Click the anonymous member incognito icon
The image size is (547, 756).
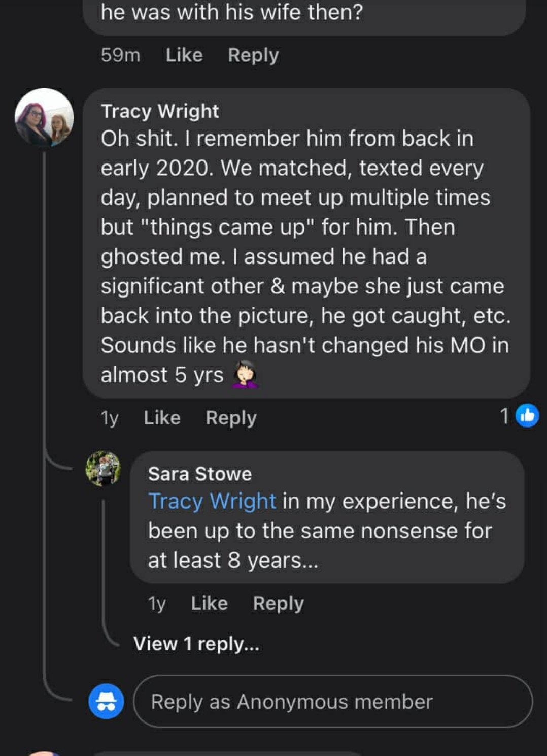[106, 701]
